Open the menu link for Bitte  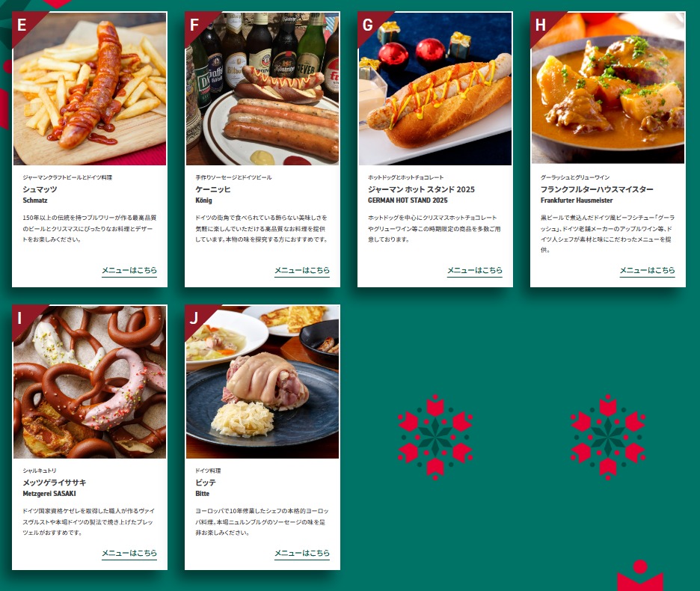tap(302, 554)
